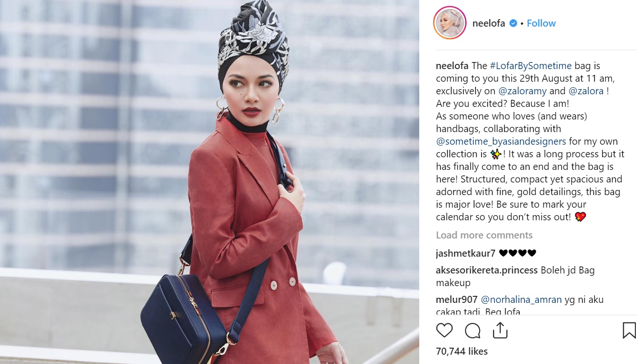Screen dimensions: 641x364
Task: Open neelofa's profile picture avatar
Action: pos(450,23)
